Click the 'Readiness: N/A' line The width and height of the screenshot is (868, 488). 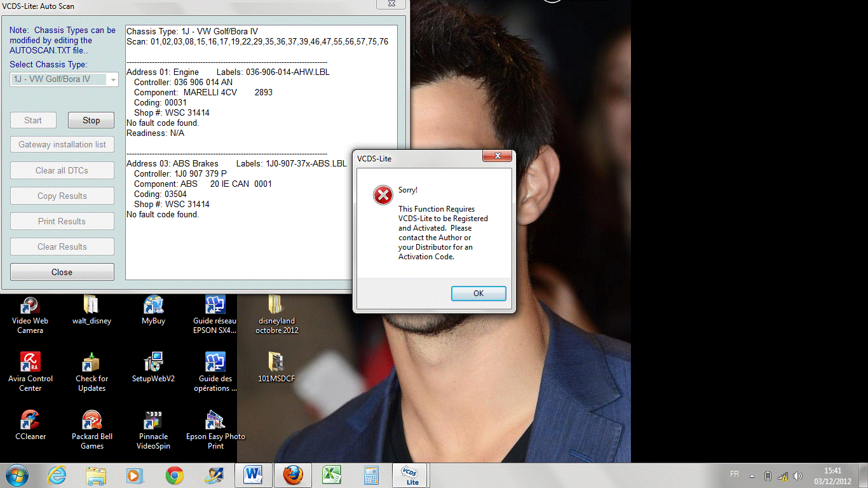(155, 133)
